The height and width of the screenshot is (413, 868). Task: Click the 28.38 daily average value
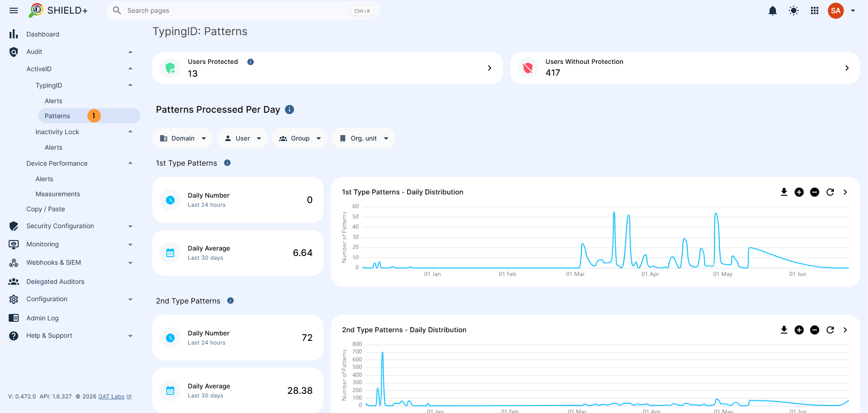[300, 391]
